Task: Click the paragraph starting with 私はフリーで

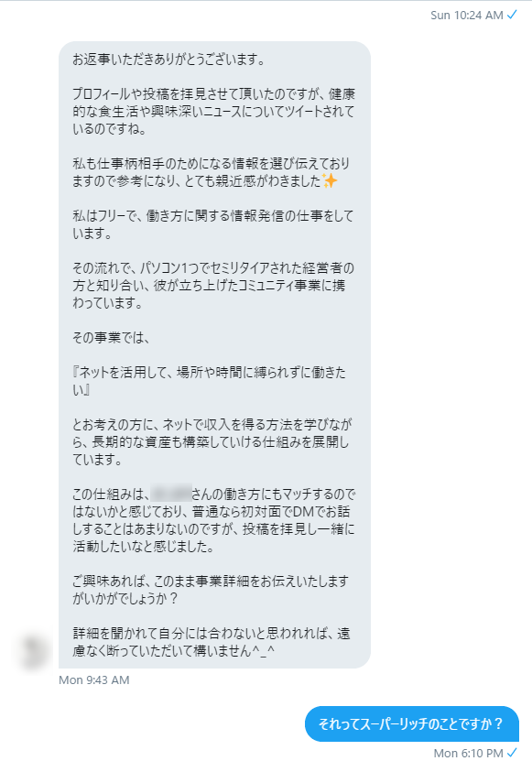Action: (213, 224)
